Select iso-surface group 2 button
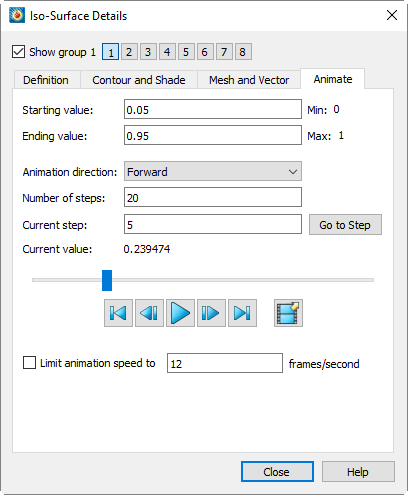The height and width of the screenshot is (495, 408). [x=129, y=52]
